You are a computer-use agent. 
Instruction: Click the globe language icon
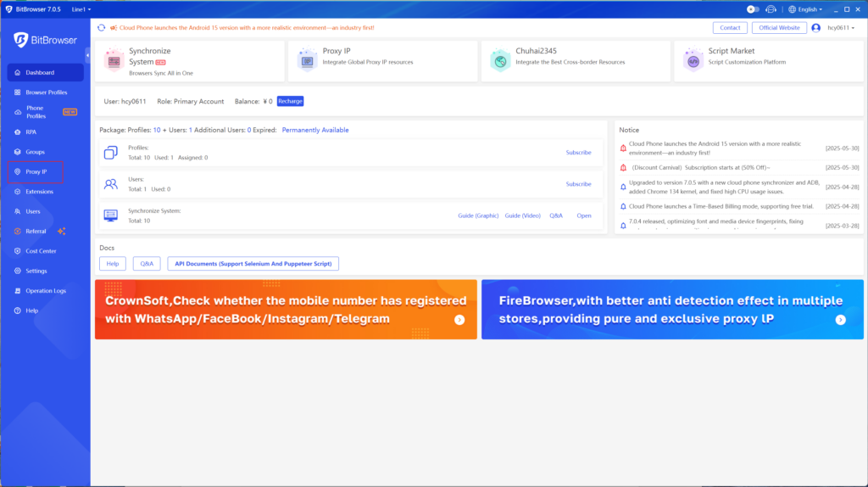click(793, 9)
